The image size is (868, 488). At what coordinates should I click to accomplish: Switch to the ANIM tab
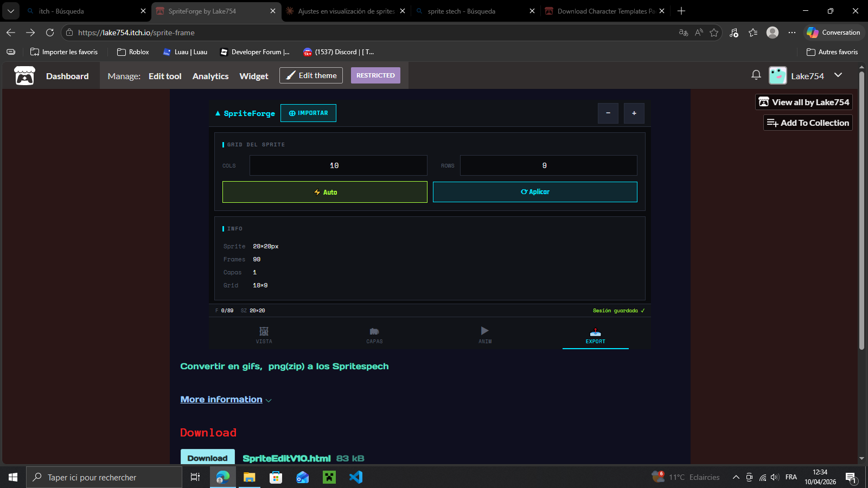point(485,335)
